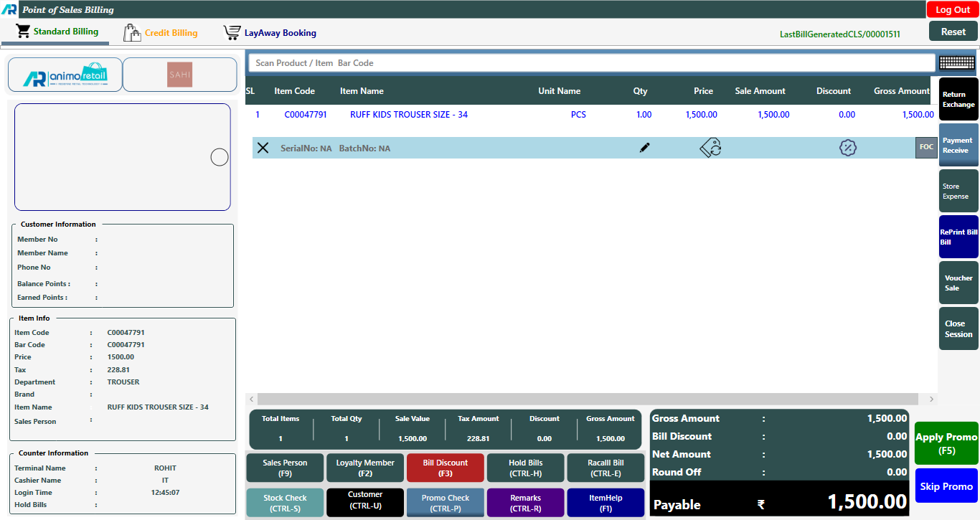Viewport: 980px width, 520px height.
Task: Switch to Standard Billing tab
Action: pyautogui.click(x=57, y=32)
